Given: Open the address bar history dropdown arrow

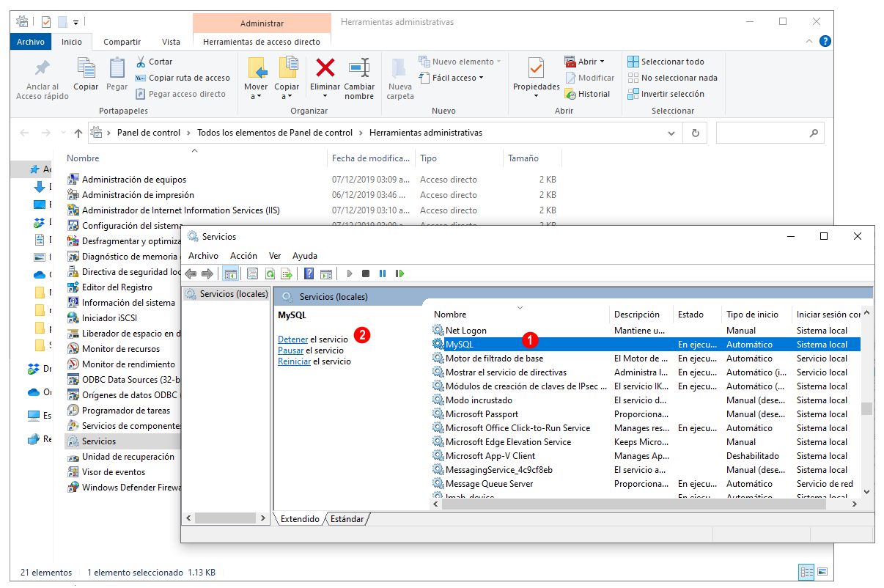Looking at the screenshot, I should tap(671, 133).
